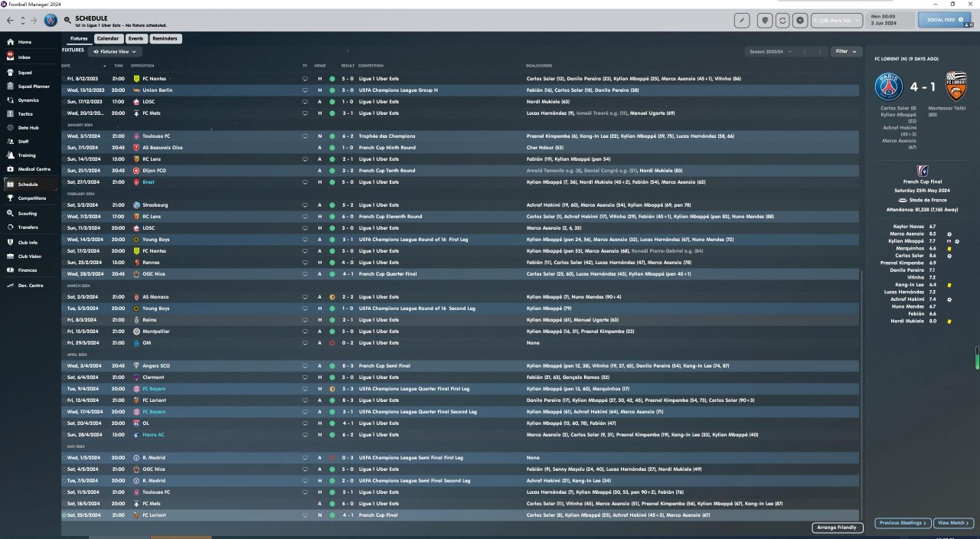Click the R. Madrid 1/5/2024 fixture row

[461, 458]
